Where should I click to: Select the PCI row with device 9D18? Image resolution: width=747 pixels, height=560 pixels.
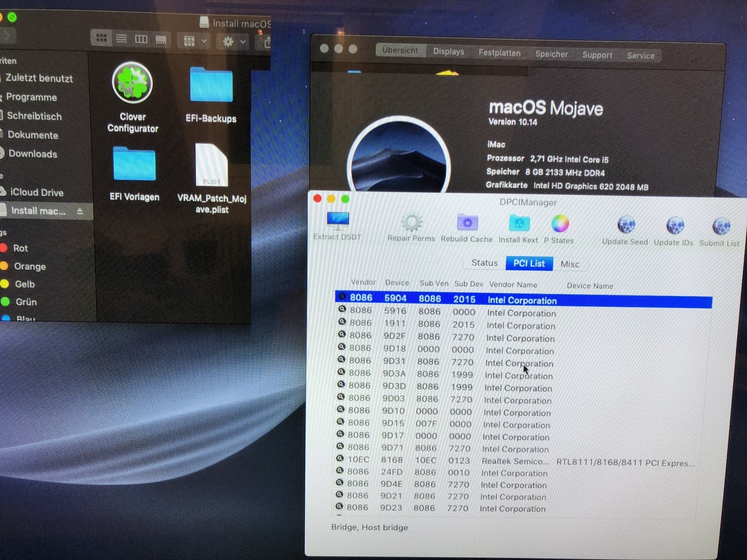pos(522,349)
